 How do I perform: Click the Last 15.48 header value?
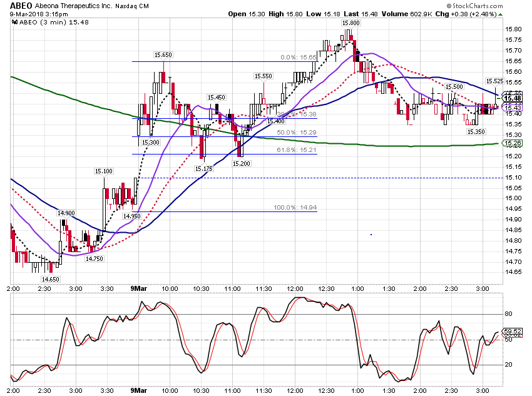pos(361,14)
